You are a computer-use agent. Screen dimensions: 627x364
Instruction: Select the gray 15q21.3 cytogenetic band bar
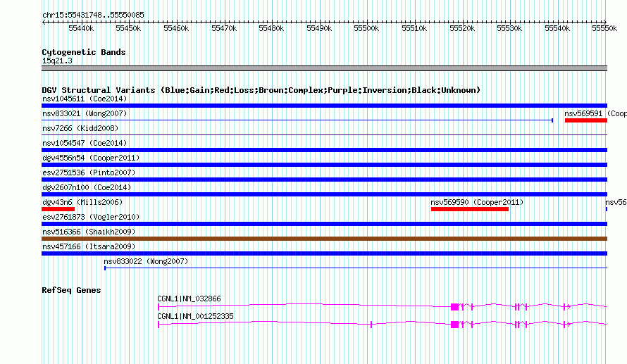(x=324, y=68)
